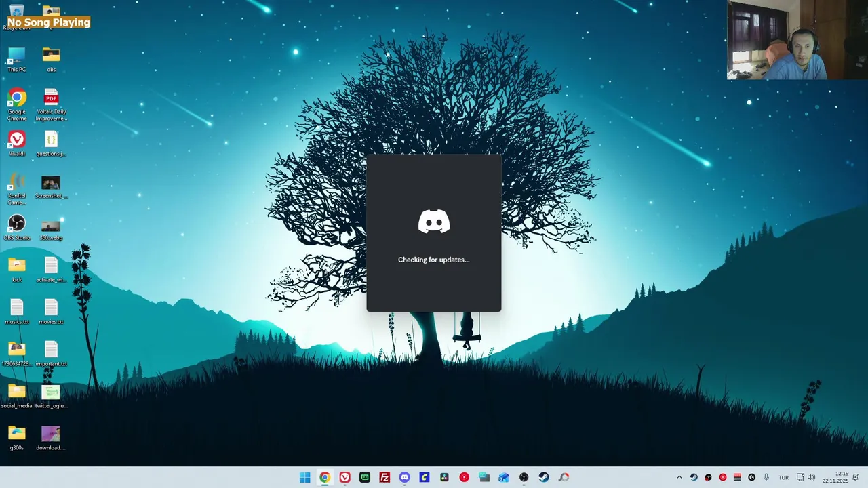This screenshot has height=488, width=868.
Task: Click the Discord logo in the updater window
Action: point(434,222)
